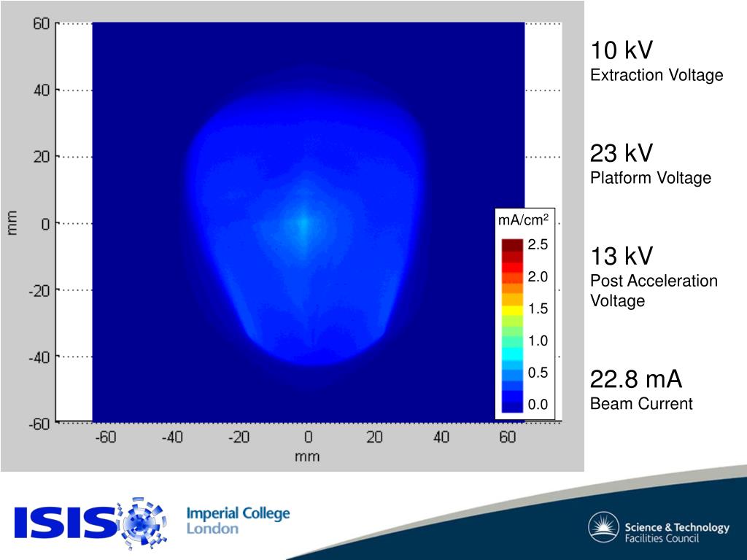Click the ISIS logo
The height and width of the screenshot is (560, 747).
pos(91,523)
